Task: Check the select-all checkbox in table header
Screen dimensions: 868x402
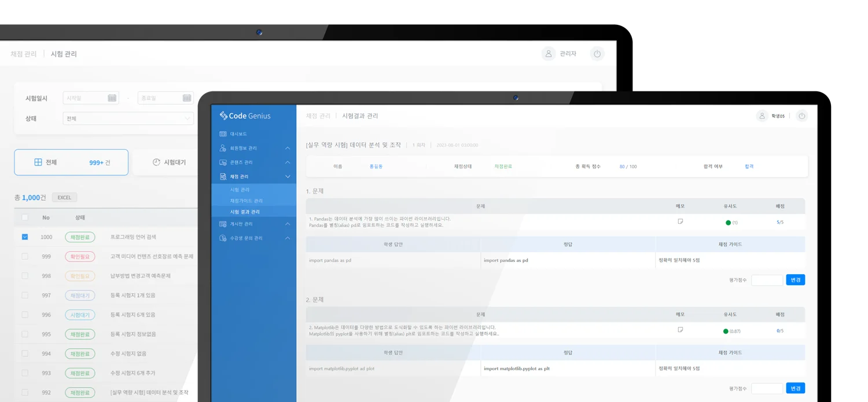Action: pyautogui.click(x=25, y=217)
